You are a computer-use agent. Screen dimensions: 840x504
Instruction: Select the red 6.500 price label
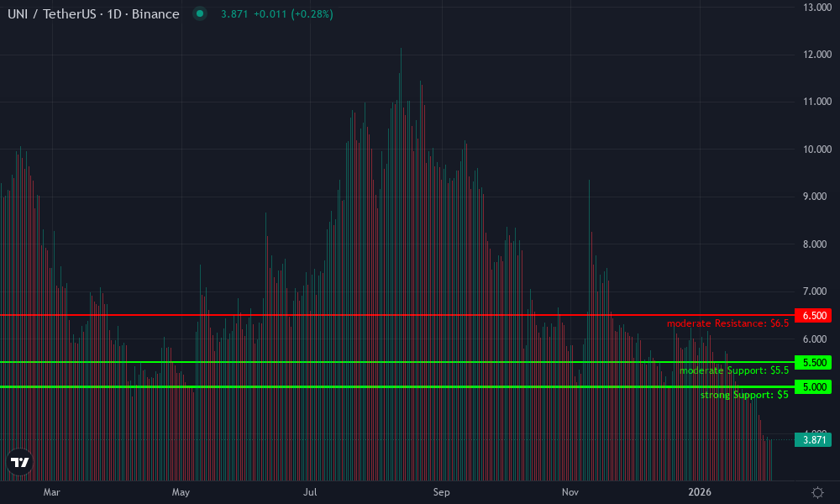(813, 316)
